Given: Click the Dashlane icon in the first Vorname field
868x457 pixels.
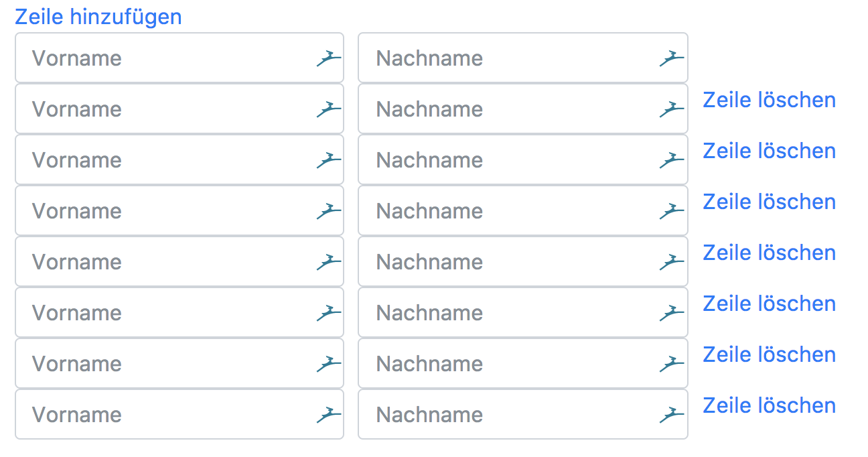Looking at the screenshot, I should tap(329, 58).
